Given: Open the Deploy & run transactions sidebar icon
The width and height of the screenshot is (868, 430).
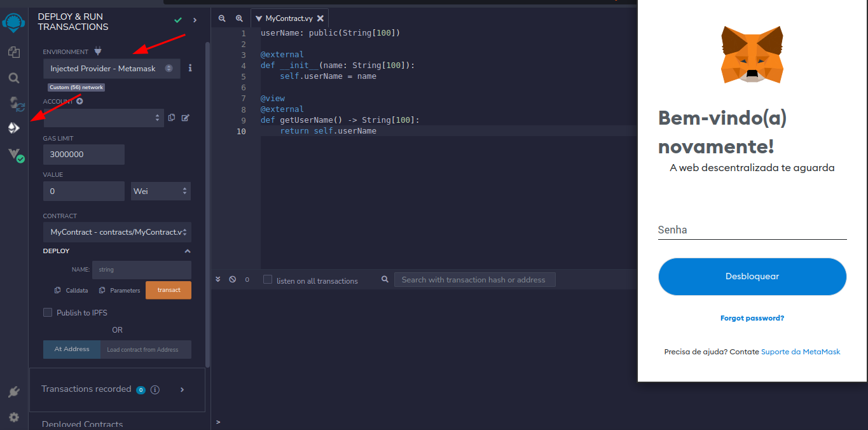Looking at the screenshot, I should pos(14,128).
